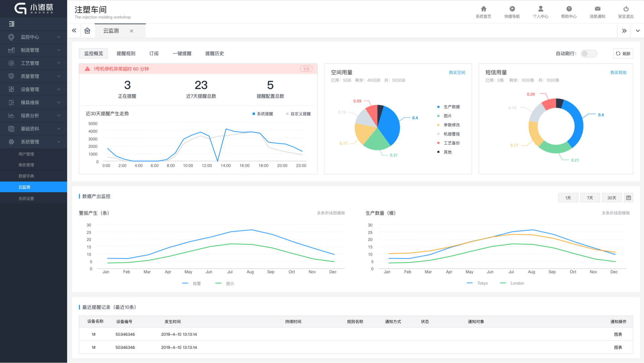This screenshot has height=363, width=644.
Task: Open the tab options dropdown chevron
Action: pyautogui.click(x=637, y=31)
